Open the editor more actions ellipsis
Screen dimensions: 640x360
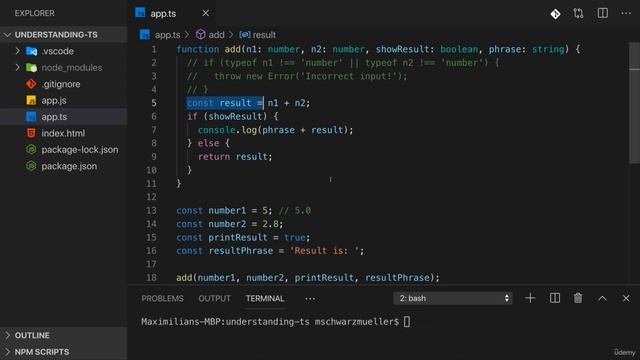[626, 13]
